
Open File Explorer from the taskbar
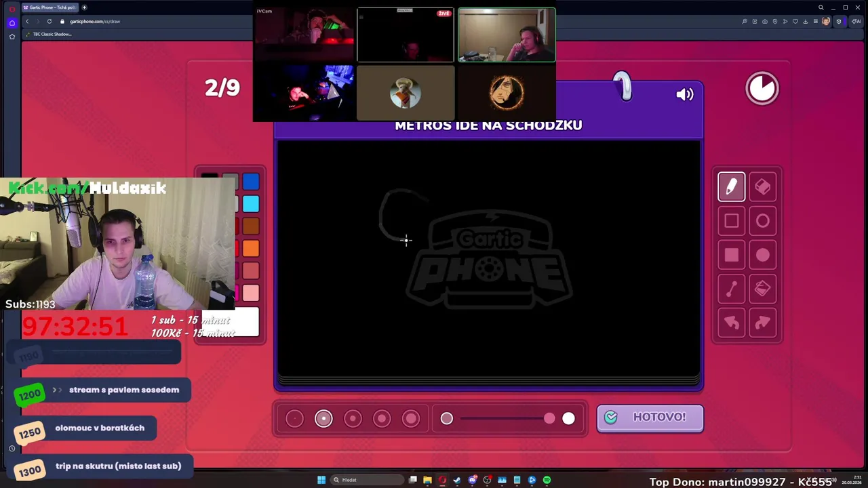(x=427, y=480)
